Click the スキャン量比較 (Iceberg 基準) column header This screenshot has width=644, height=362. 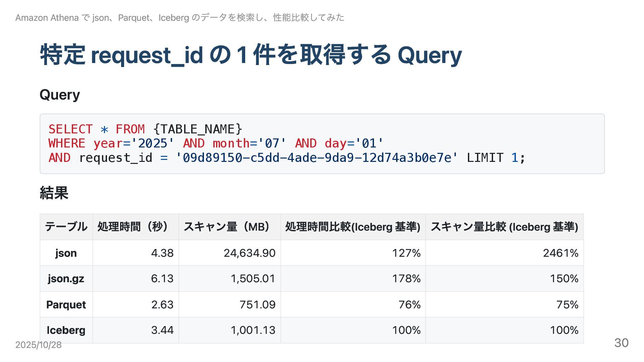[x=504, y=227]
